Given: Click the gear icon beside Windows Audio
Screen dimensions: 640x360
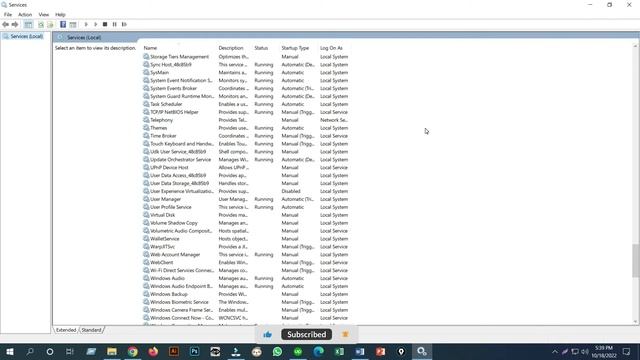Looking at the screenshot, I should pos(146,278).
